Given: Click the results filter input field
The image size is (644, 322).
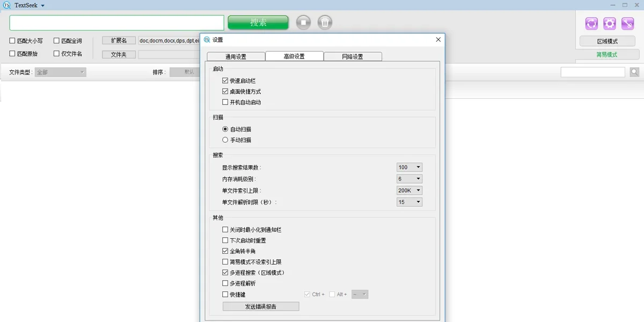Looking at the screenshot, I should tap(593, 72).
